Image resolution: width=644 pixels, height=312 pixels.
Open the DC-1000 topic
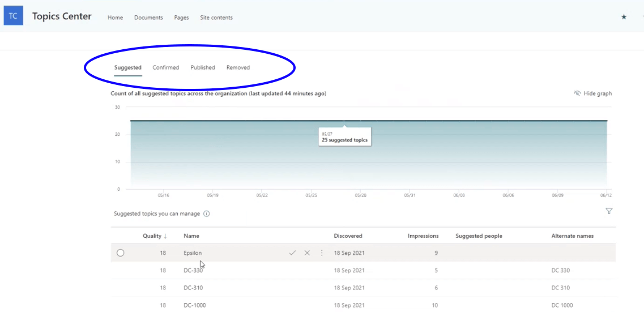click(x=195, y=305)
